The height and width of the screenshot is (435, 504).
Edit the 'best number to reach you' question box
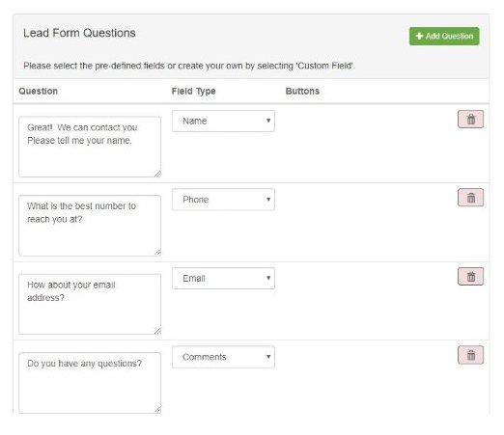tap(90, 226)
